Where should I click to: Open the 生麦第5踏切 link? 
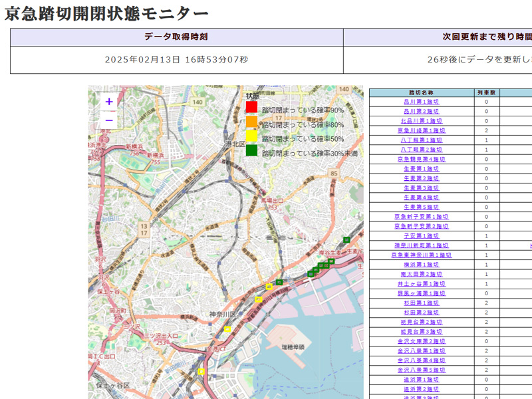(422, 207)
